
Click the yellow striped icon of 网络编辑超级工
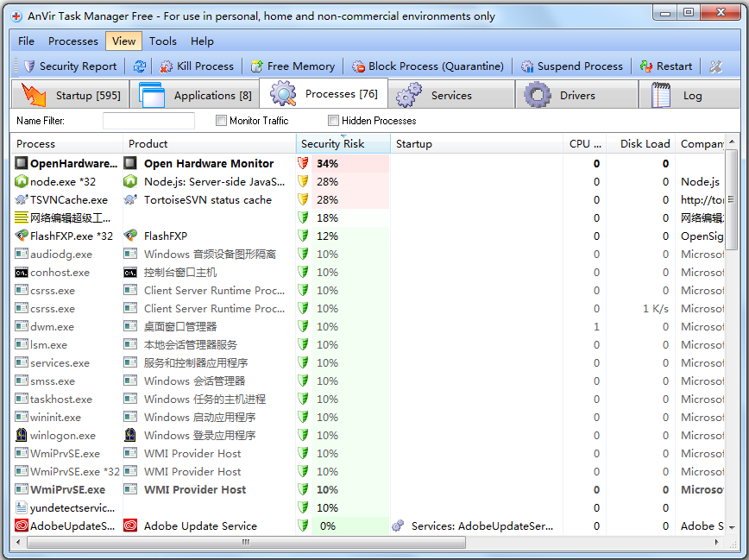22,218
